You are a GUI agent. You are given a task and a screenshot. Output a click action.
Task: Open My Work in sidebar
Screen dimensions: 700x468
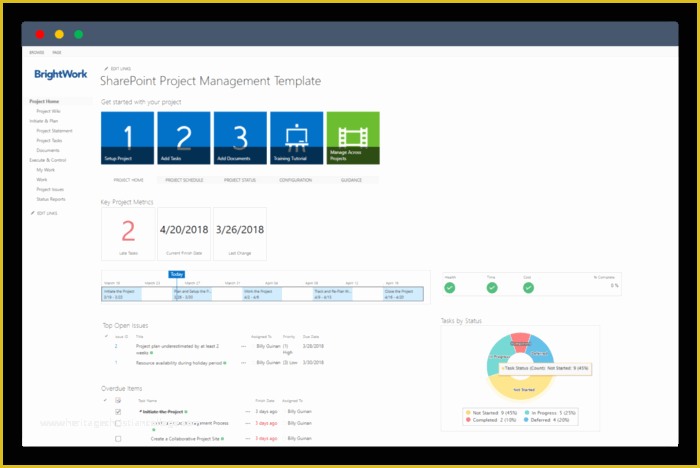46,170
